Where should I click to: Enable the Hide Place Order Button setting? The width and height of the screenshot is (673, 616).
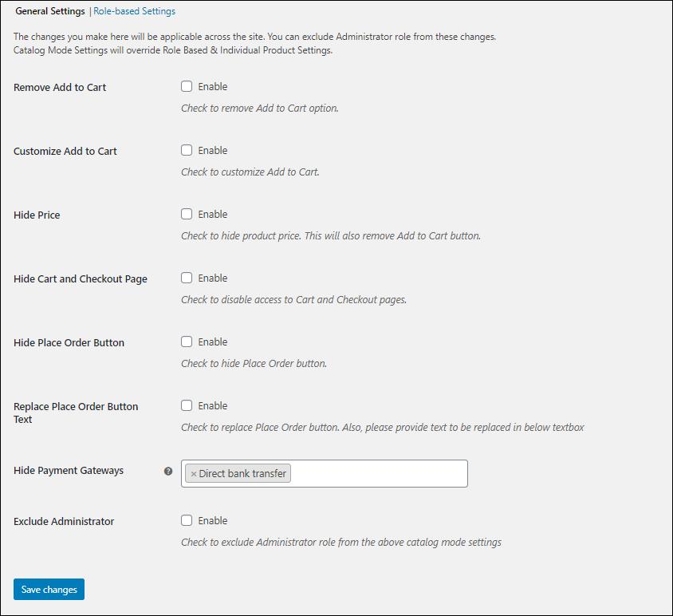point(186,342)
